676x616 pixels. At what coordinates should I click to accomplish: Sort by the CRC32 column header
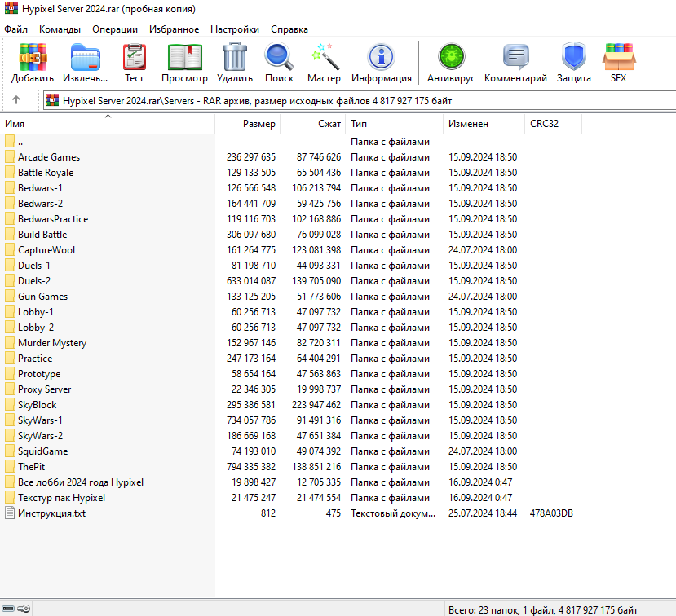tap(553, 124)
